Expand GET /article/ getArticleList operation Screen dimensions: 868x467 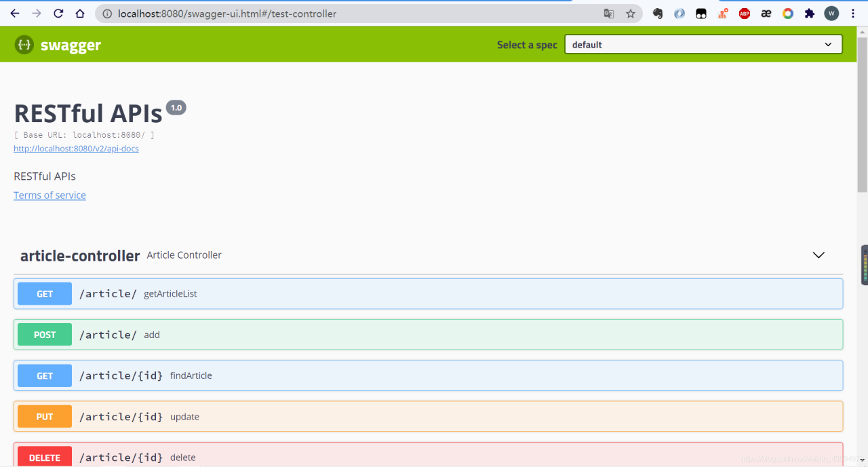pos(428,294)
